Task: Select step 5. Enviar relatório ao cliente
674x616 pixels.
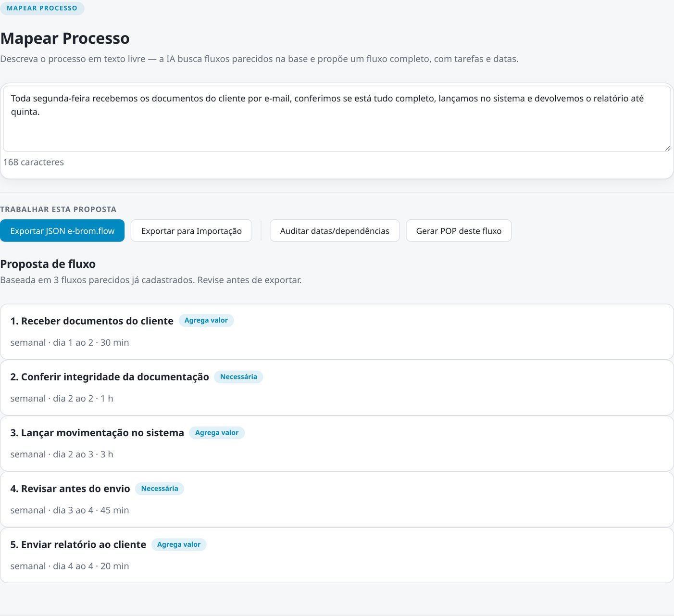Action: [x=337, y=555]
